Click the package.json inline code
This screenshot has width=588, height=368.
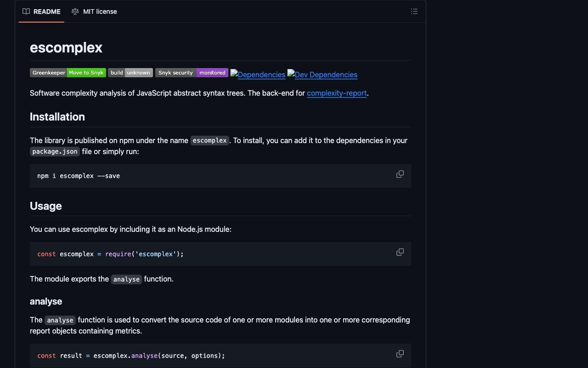[x=55, y=151]
